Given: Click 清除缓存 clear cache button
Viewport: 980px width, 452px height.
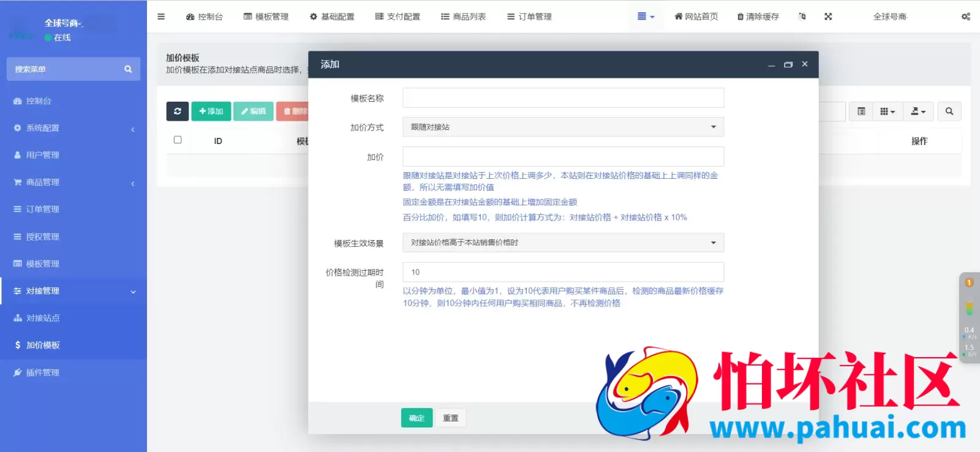Looking at the screenshot, I should coord(758,17).
